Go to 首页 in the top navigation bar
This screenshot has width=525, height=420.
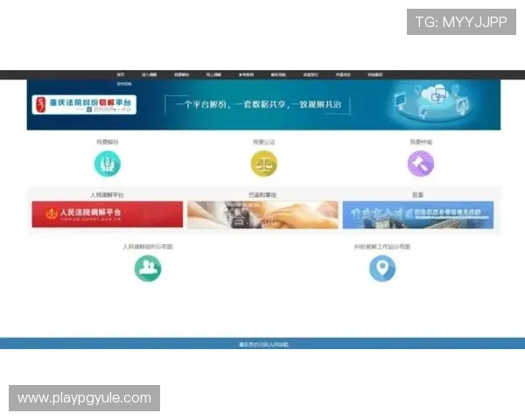coord(121,74)
